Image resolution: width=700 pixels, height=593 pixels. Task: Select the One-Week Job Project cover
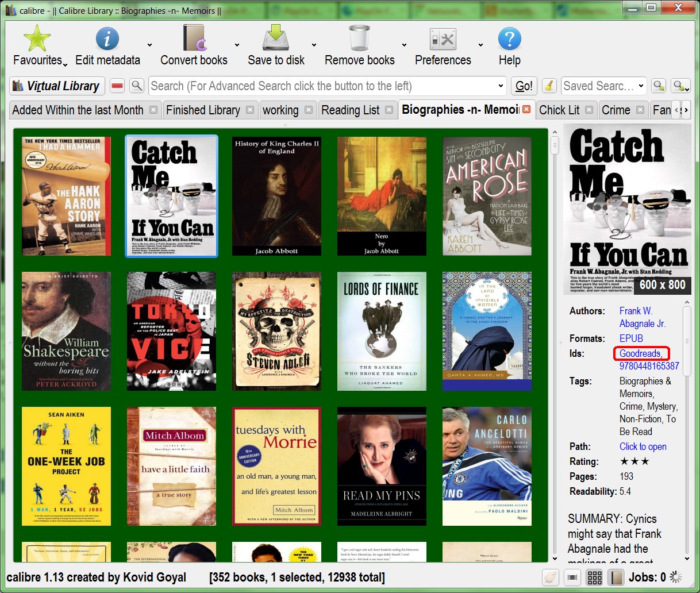click(66, 466)
